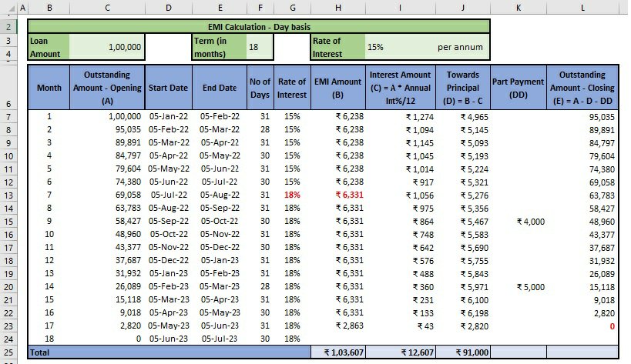The height and width of the screenshot is (364, 631).
Task: Click 'Outstanding Amount - Opening (A)' heading
Action: click(x=107, y=88)
